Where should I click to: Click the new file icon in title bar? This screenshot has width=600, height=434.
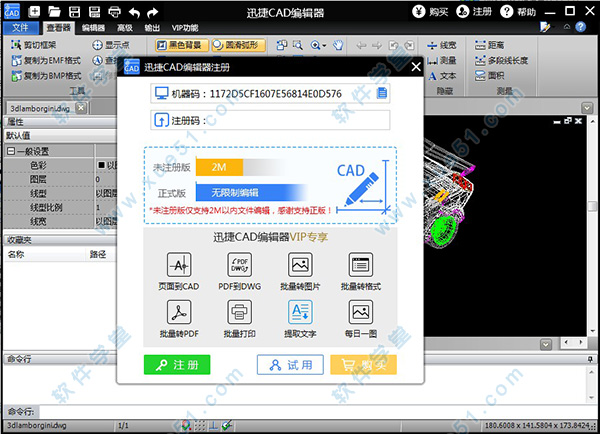click(x=34, y=12)
